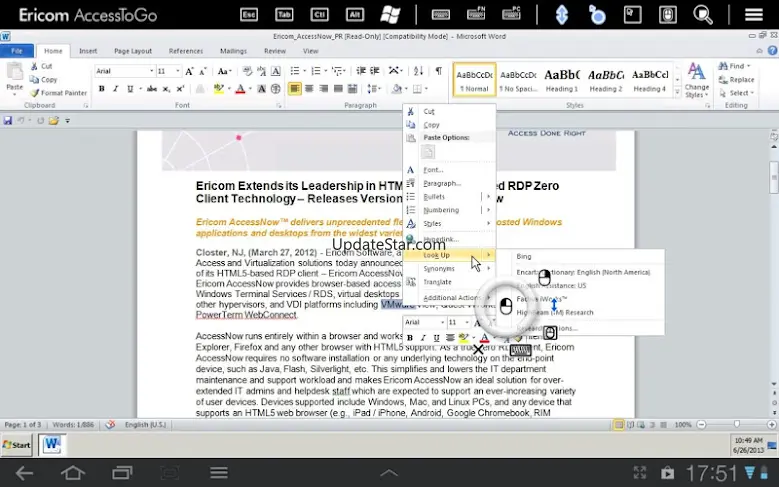Apply the Heading 1 style
Viewport: 779px width, 487px height.
[562, 80]
